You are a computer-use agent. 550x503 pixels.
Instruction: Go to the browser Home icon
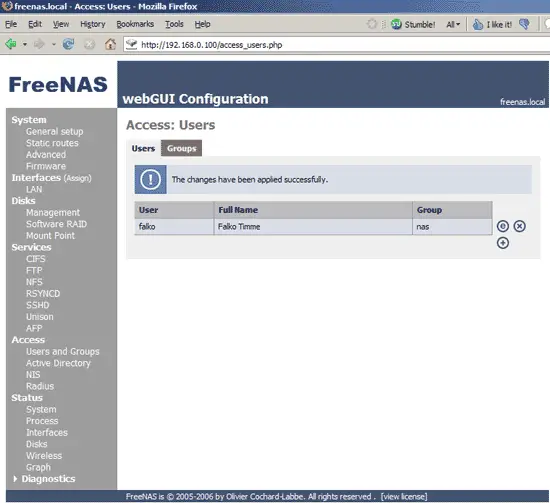point(110,44)
